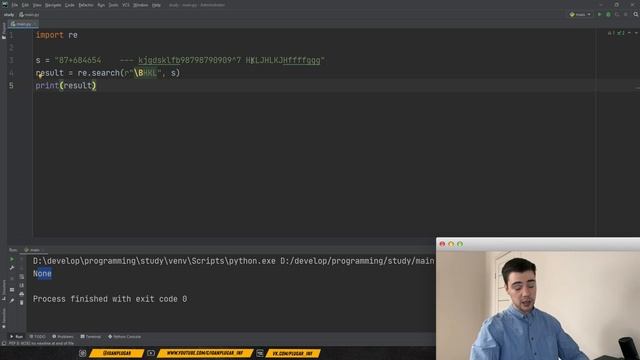Viewport: 640px width, 360px height.
Task: Open the File menu
Action: coord(15,5)
